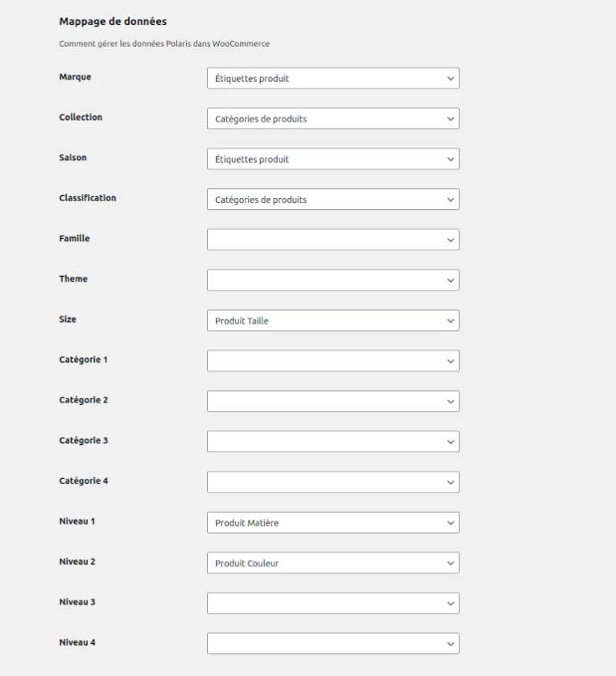
Task: Click the Saison field label
Action: 73,158
